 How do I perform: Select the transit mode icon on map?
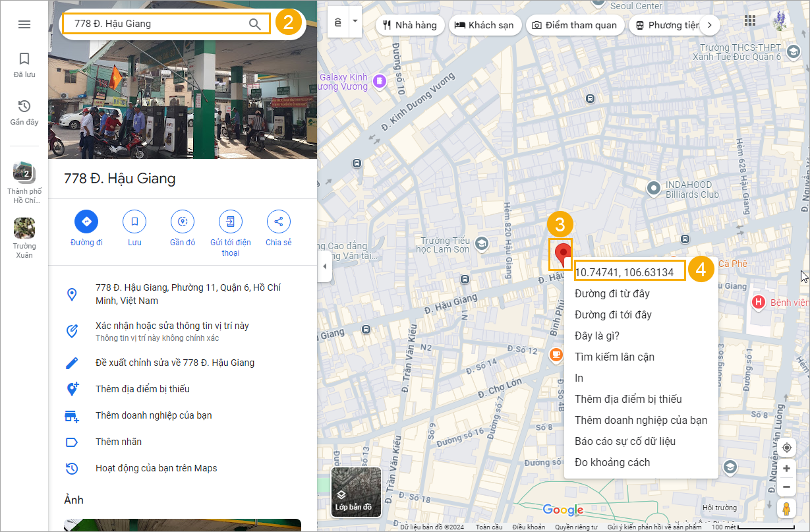(x=338, y=22)
